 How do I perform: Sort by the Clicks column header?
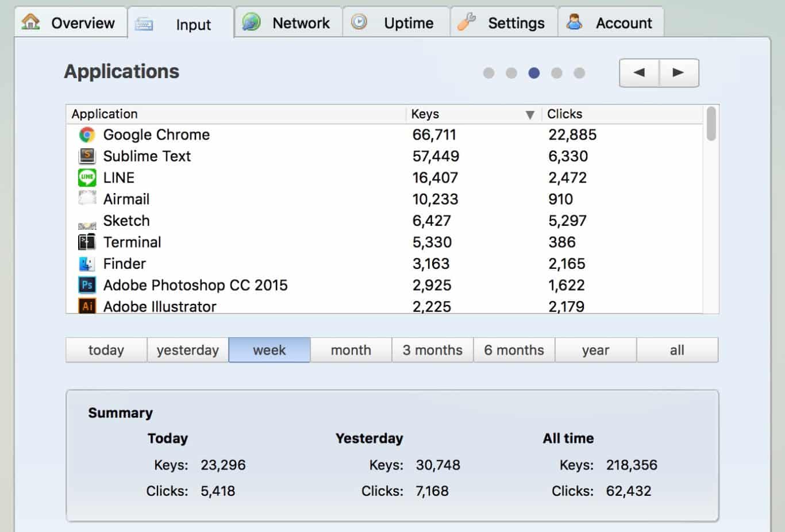[x=622, y=114]
